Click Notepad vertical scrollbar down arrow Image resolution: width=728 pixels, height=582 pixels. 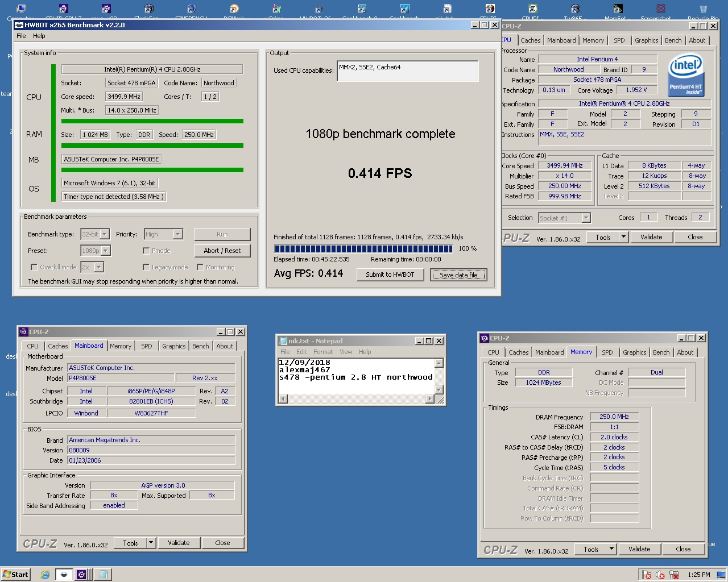[439, 390]
